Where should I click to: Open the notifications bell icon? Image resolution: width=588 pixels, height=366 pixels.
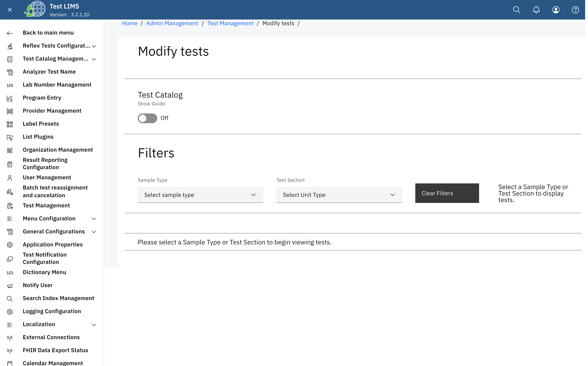[x=536, y=10]
